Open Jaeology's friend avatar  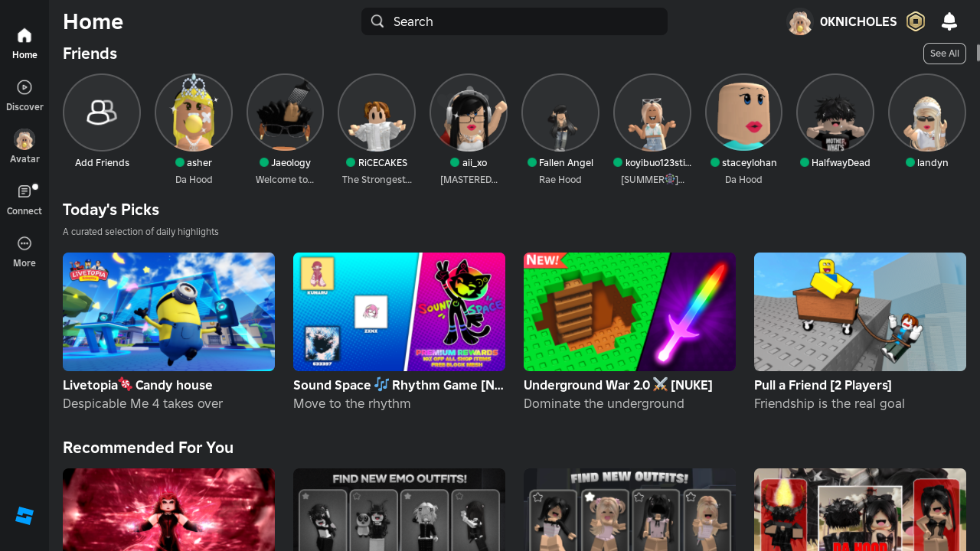point(285,112)
